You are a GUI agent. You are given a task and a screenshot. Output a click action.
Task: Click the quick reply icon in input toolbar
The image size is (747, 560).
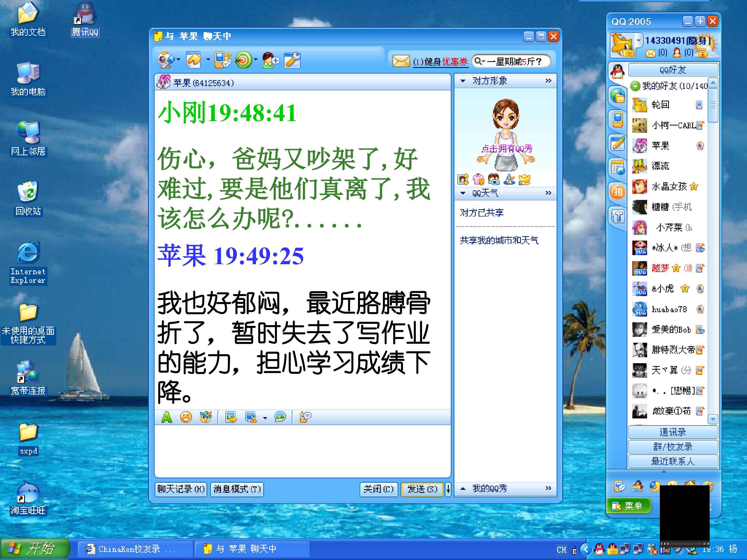306,417
